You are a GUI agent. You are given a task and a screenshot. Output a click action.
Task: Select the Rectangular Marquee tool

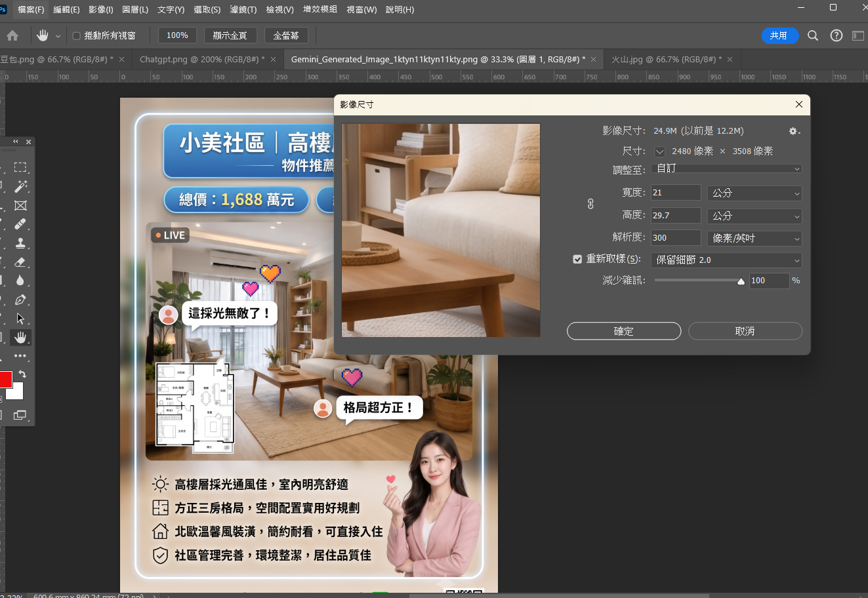coord(20,167)
